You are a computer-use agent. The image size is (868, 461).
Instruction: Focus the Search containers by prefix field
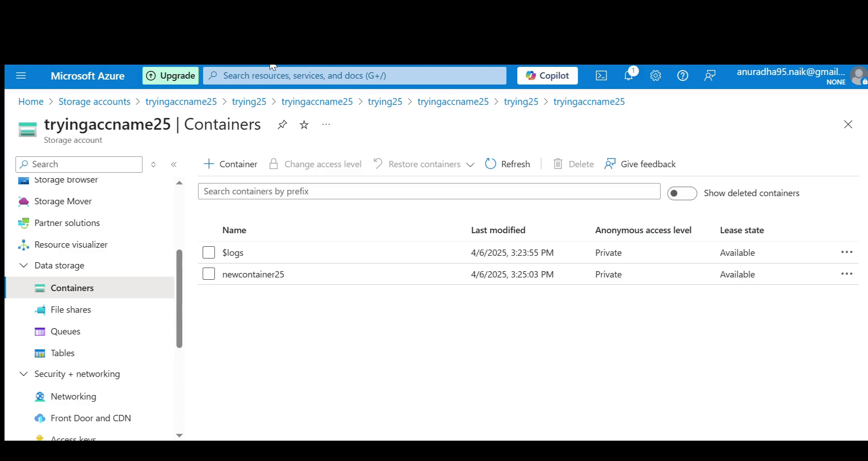pos(429,191)
